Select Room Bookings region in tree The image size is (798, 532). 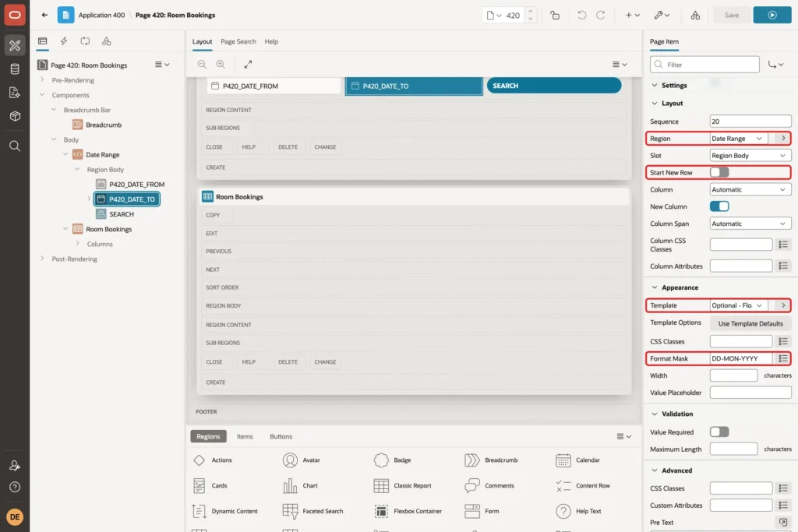(108, 229)
